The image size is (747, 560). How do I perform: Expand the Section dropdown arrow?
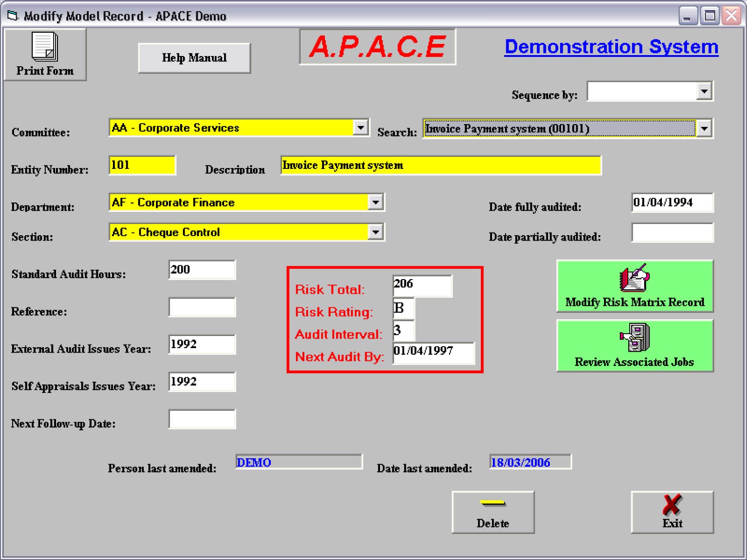[x=376, y=232]
